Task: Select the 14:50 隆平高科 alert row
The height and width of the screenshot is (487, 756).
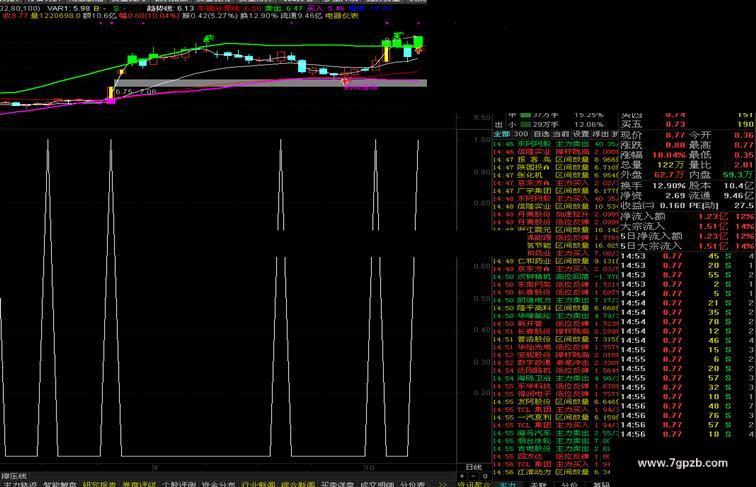Action: [555, 308]
